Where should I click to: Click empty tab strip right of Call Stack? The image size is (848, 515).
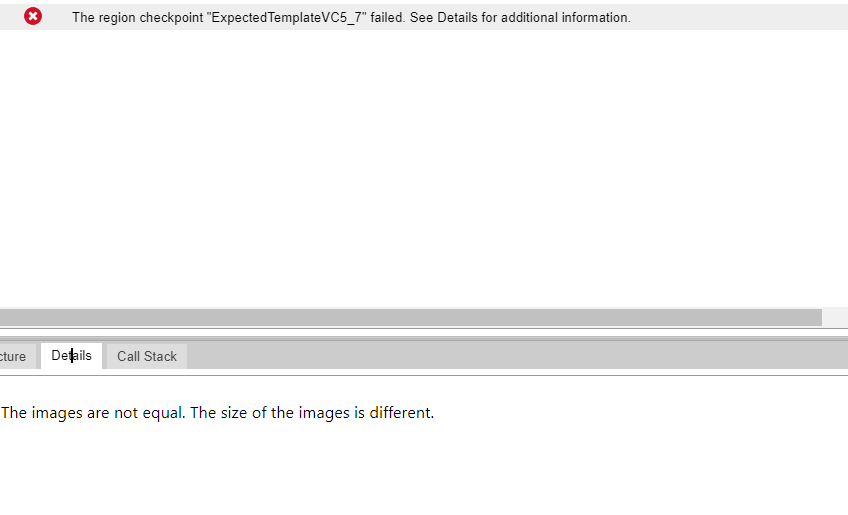[500, 356]
